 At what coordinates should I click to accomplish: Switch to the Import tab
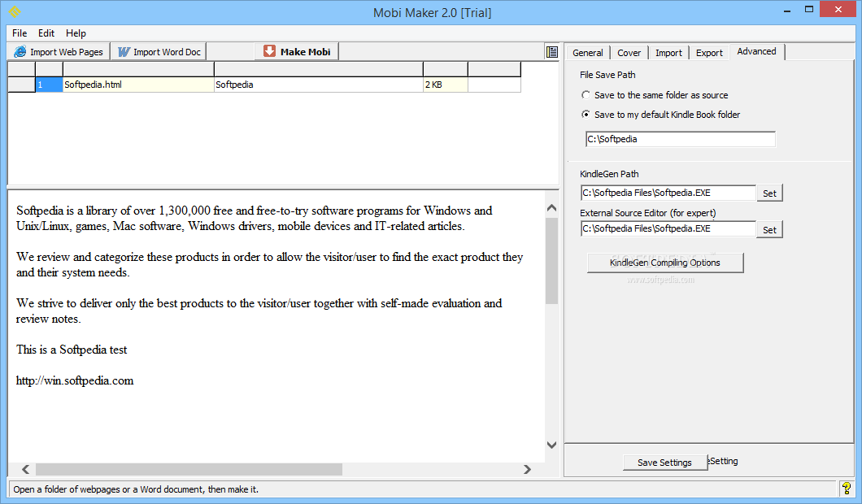point(668,53)
